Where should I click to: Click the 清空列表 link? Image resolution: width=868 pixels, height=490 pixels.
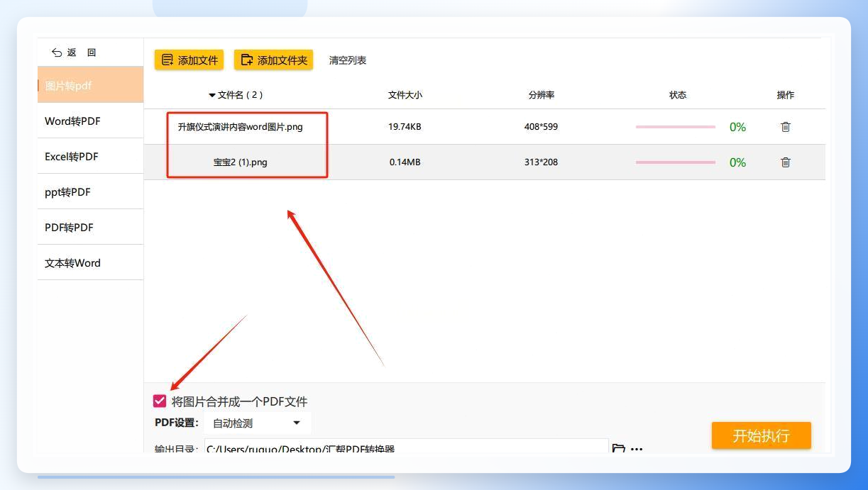point(348,60)
